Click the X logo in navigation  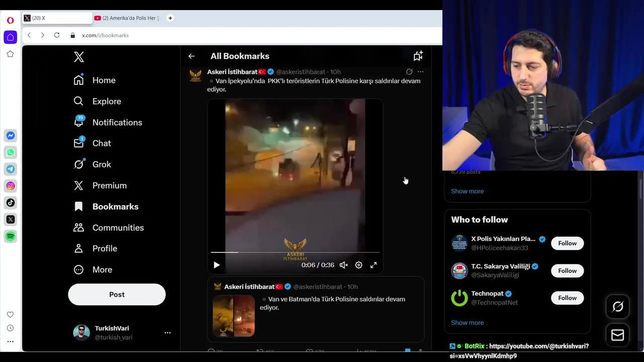pos(79,57)
